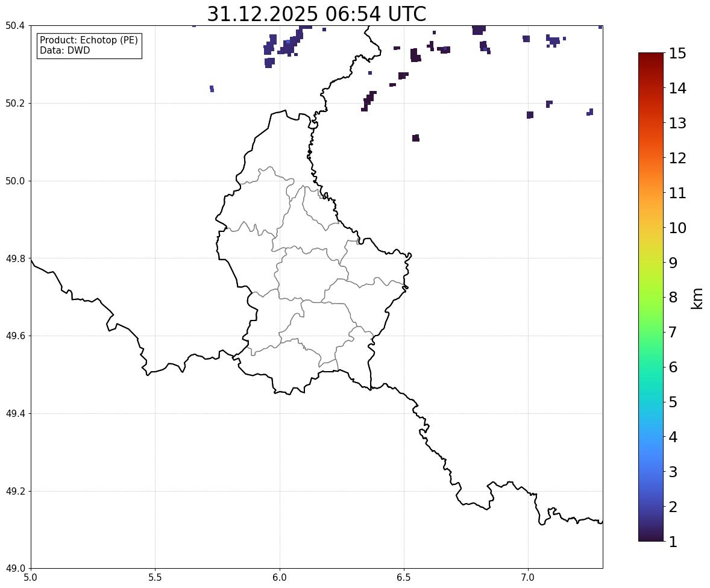Click the colorbar tick label 7

673,332
